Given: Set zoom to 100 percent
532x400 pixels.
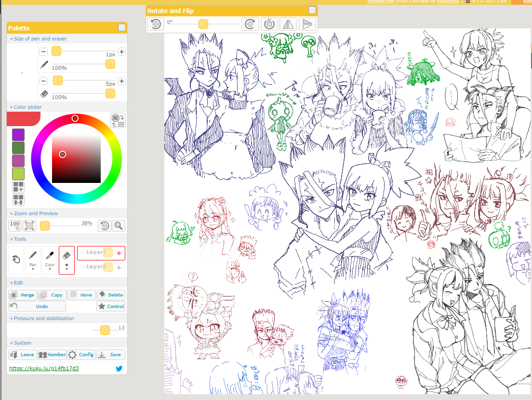Looking at the screenshot, I should coord(15,226).
